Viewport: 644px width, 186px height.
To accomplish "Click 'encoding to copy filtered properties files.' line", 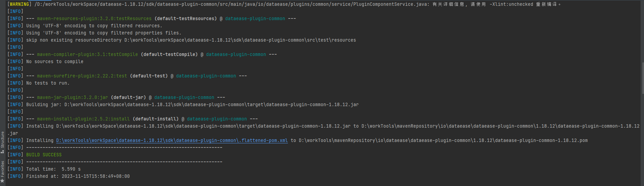I will point(94,33).
